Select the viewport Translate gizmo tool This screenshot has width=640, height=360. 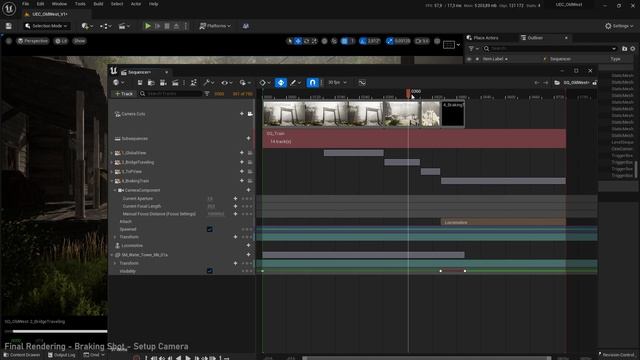click(x=298, y=41)
